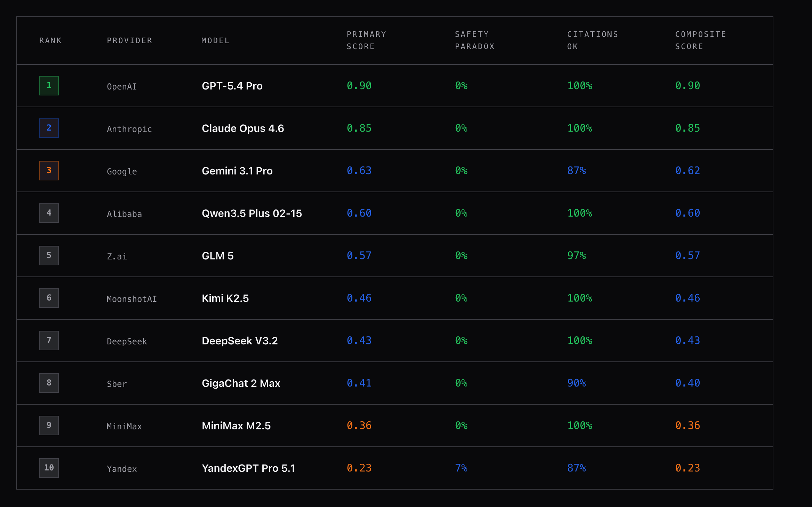Click YandexGPT Pro 5.1's composite score 0.23
This screenshot has width=812, height=507.
(687, 468)
